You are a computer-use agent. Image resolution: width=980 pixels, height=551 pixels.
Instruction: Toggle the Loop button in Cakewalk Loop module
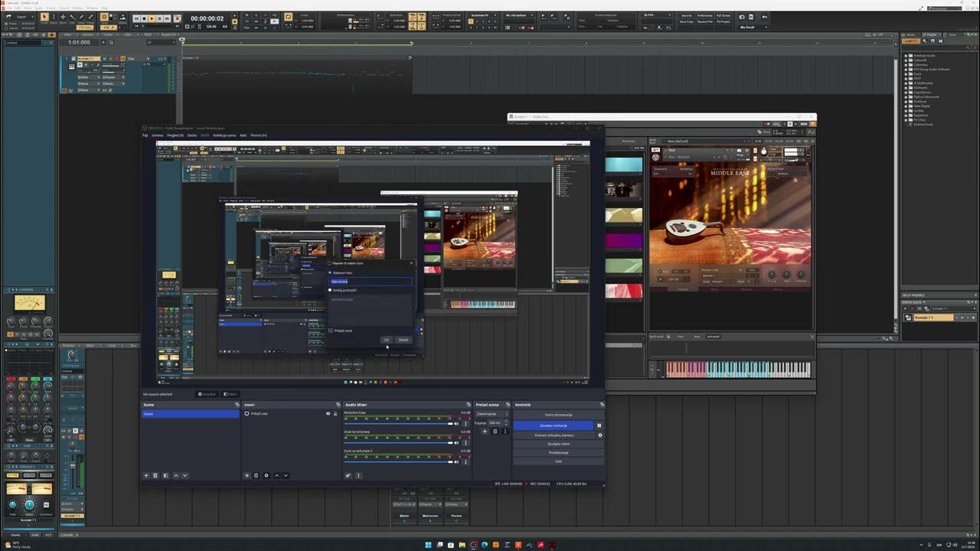288,16
